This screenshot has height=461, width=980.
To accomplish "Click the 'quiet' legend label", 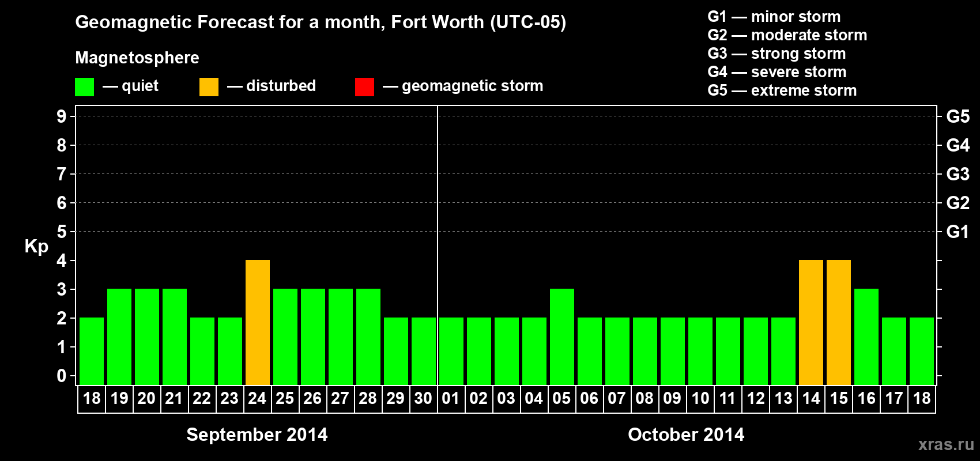I will coord(140,86).
